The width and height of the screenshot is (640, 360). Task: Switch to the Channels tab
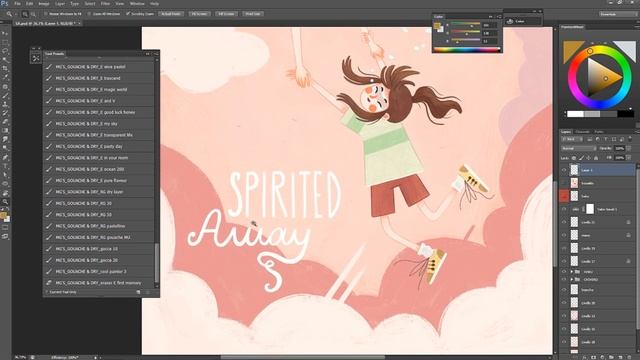click(582, 132)
